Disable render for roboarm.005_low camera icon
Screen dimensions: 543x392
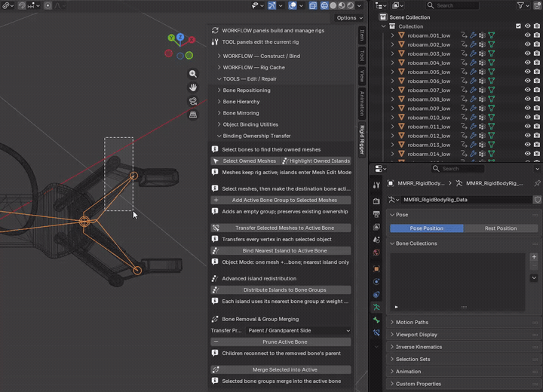pos(537,72)
